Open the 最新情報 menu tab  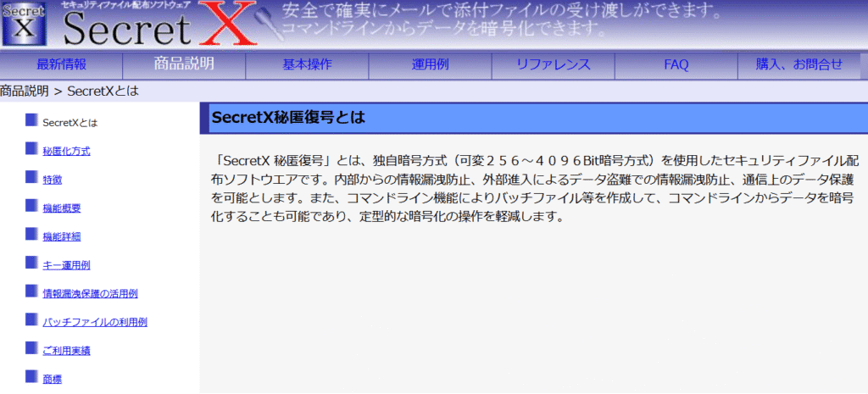(61, 64)
